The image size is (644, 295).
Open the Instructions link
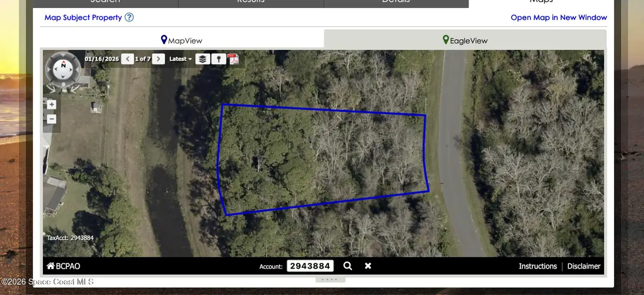(x=538, y=266)
